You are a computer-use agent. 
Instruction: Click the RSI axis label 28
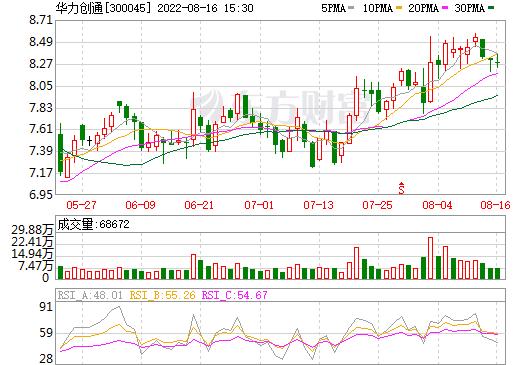46,359
